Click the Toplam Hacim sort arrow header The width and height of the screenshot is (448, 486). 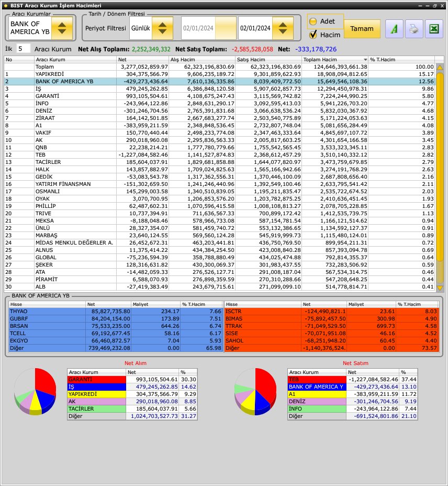click(x=335, y=60)
